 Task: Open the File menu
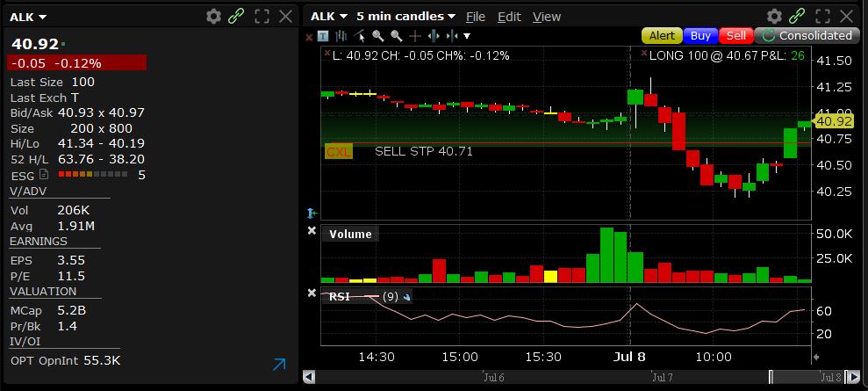(x=476, y=18)
